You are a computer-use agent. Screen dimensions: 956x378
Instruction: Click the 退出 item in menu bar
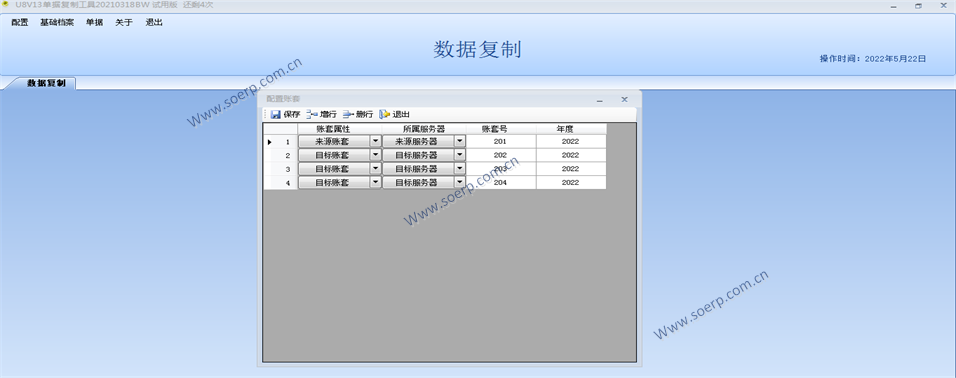tap(154, 23)
